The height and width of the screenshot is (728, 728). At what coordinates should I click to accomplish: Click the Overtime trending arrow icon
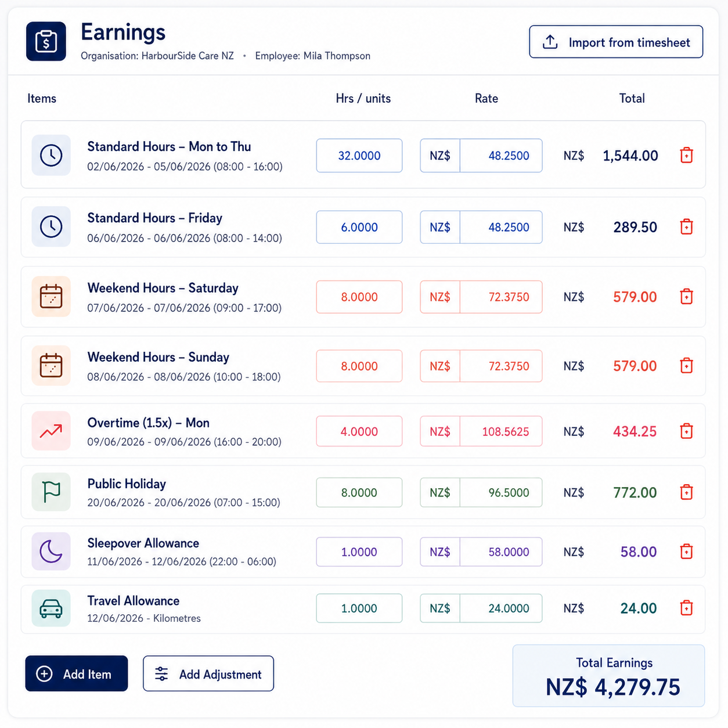[51, 431]
